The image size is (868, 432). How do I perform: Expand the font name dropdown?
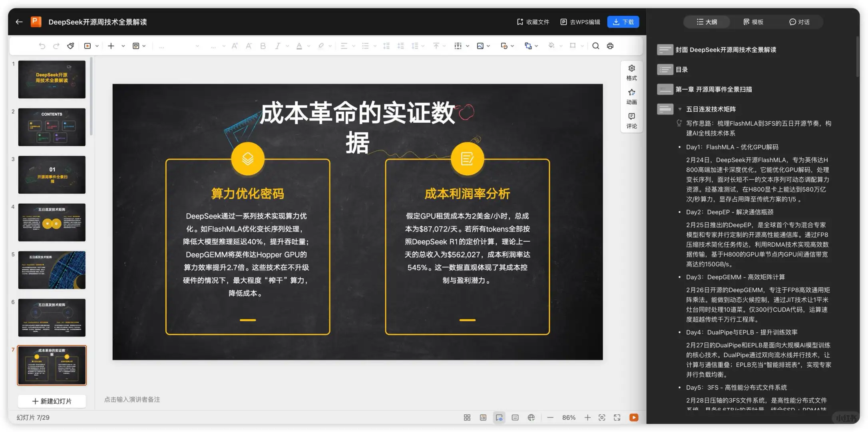tap(197, 46)
